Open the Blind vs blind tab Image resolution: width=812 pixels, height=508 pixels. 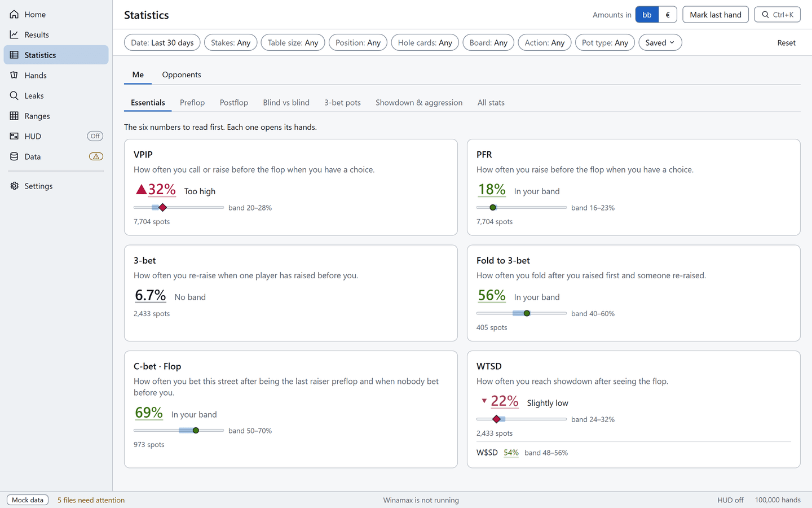286,102
